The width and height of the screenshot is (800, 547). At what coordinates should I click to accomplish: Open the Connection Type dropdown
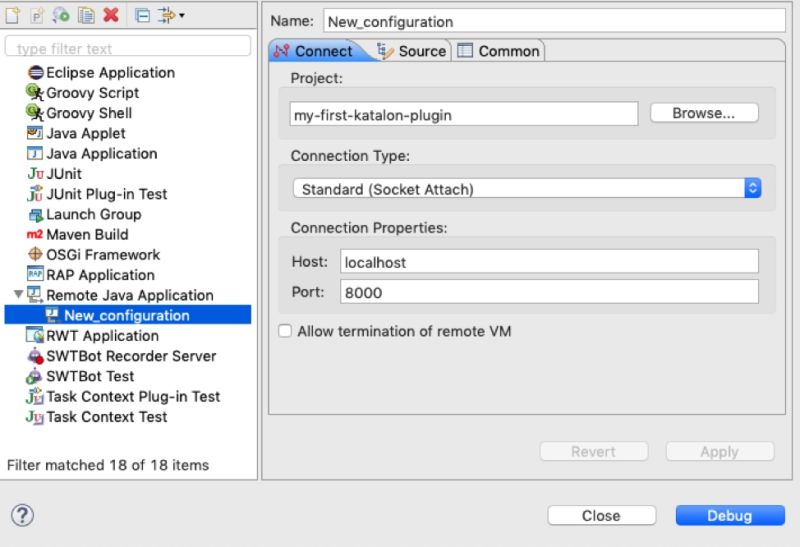tap(527, 188)
